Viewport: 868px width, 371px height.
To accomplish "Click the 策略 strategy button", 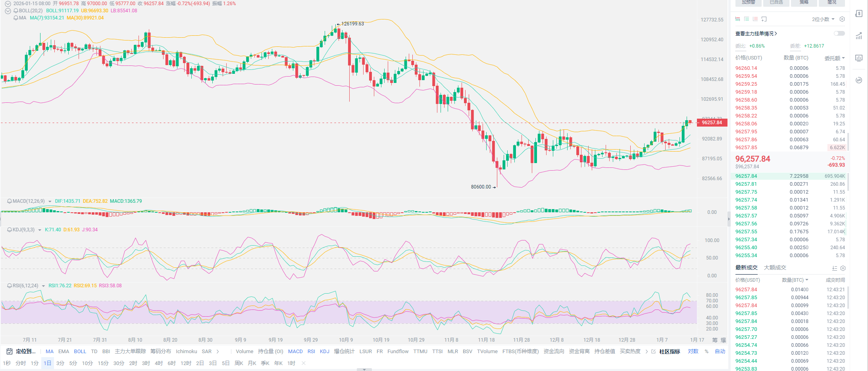I will coord(804,2).
